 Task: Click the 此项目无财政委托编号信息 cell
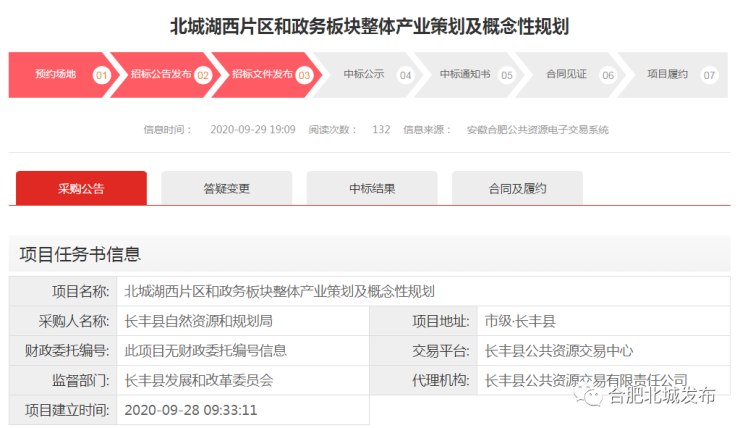coord(205,351)
